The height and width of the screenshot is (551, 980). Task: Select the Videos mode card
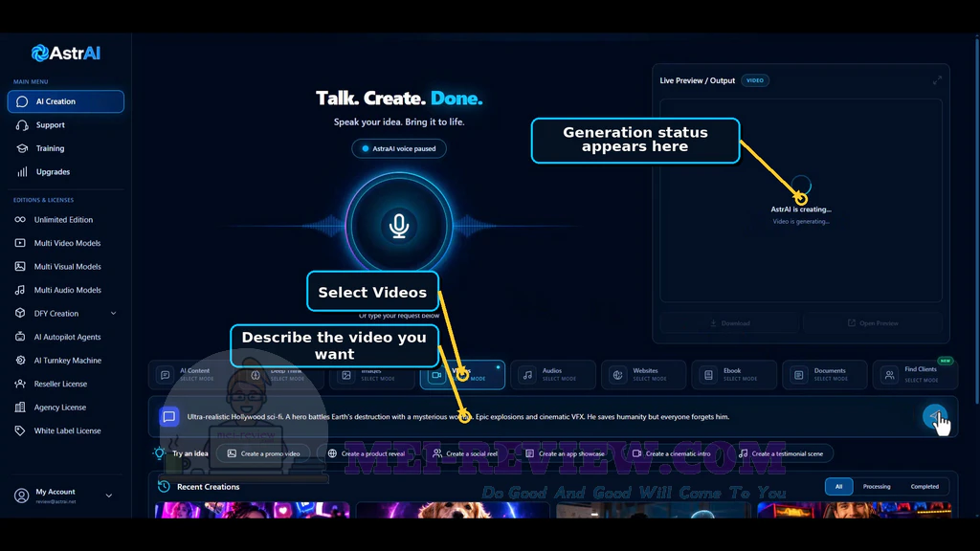pos(462,375)
